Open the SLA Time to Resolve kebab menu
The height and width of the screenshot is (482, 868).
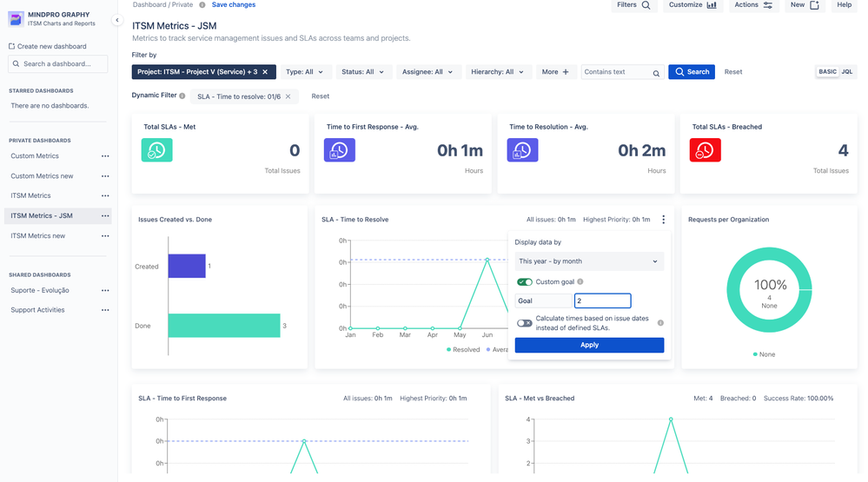click(x=663, y=220)
